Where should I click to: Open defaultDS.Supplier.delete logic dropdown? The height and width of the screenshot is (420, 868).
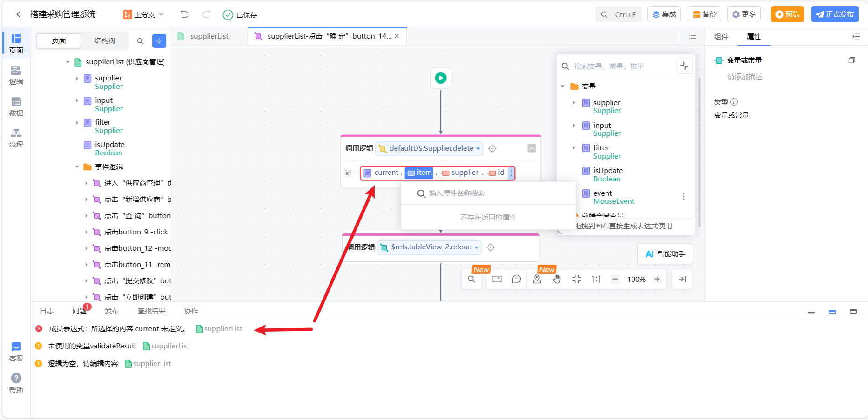tap(429, 148)
